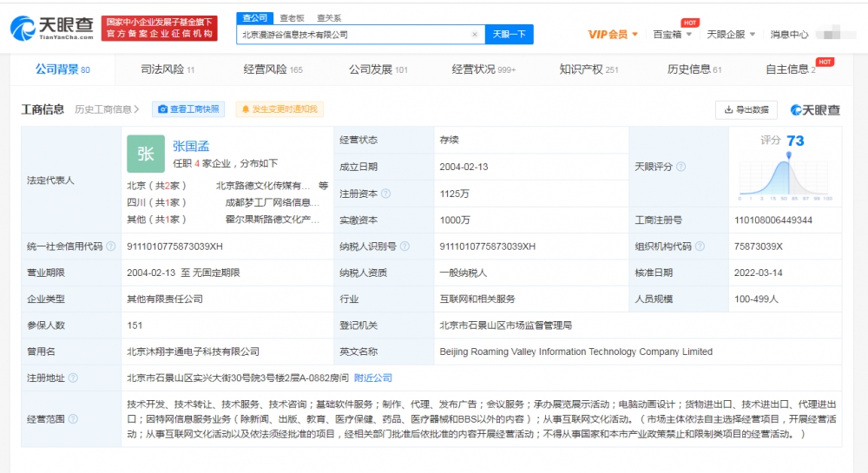Select the 查老板 search tab
This screenshot has height=473, width=868.
click(293, 17)
